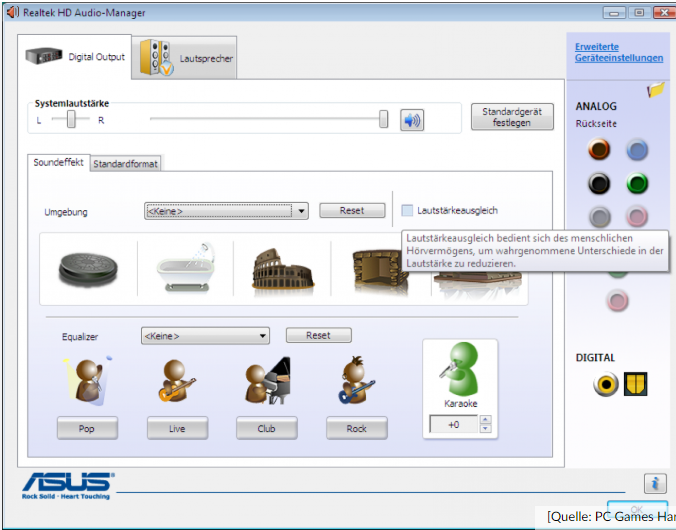Reset the Equalizer setting
The height and width of the screenshot is (530, 676).
(x=319, y=335)
